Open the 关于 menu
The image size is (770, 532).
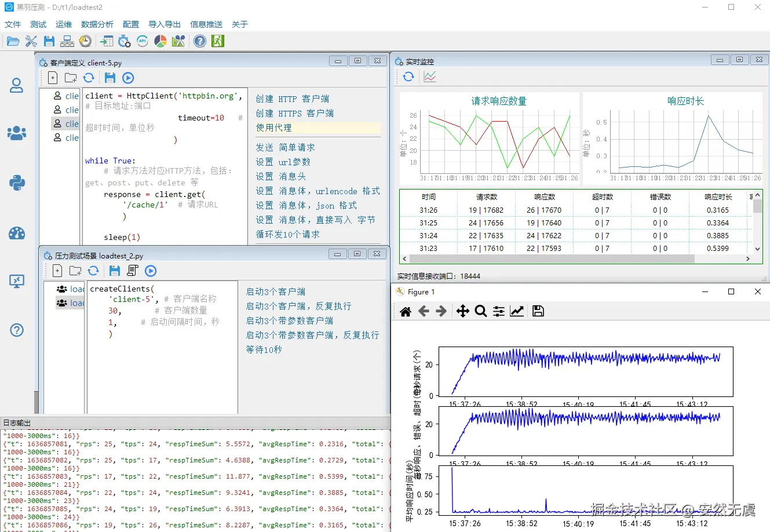point(240,24)
